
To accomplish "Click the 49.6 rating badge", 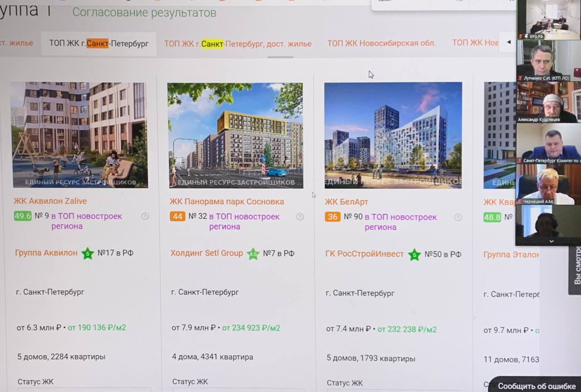I will 23,216.
